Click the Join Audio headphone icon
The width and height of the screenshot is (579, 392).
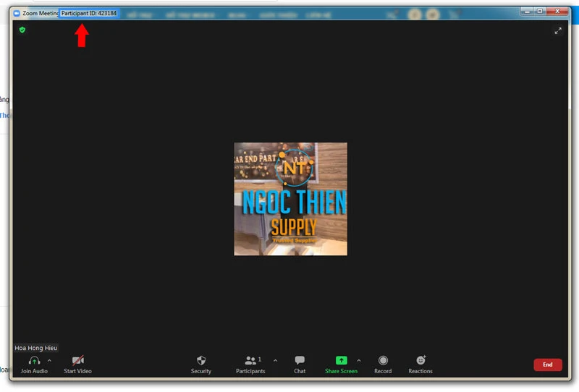(34, 360)
